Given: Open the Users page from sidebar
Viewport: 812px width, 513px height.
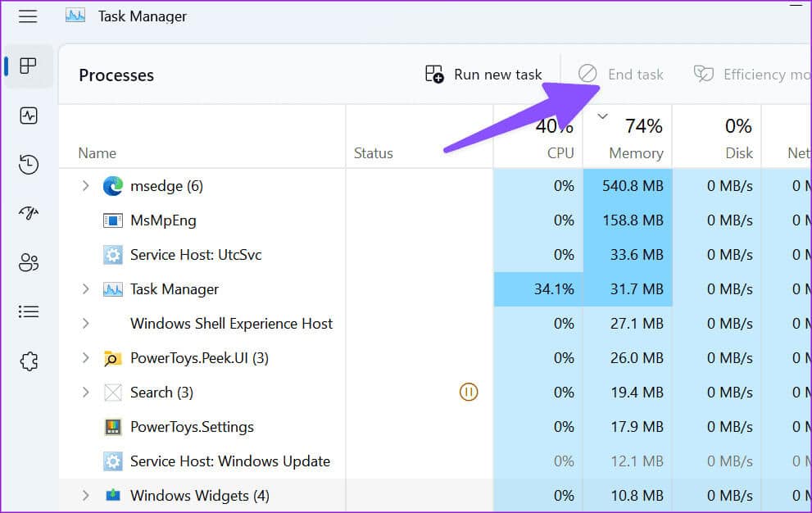Looking at the screenshot, I should (x=29, y=262).
